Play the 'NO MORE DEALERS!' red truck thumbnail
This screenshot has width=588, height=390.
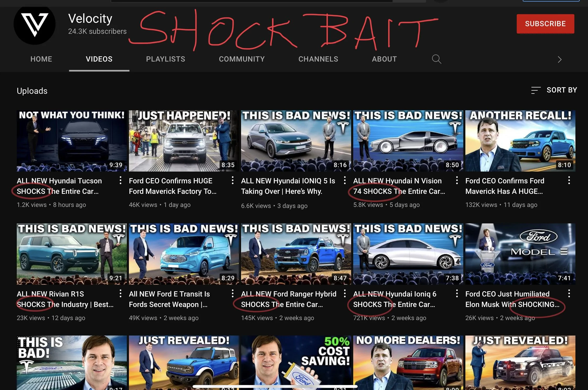pyautogui.click(x=408, y=363)
